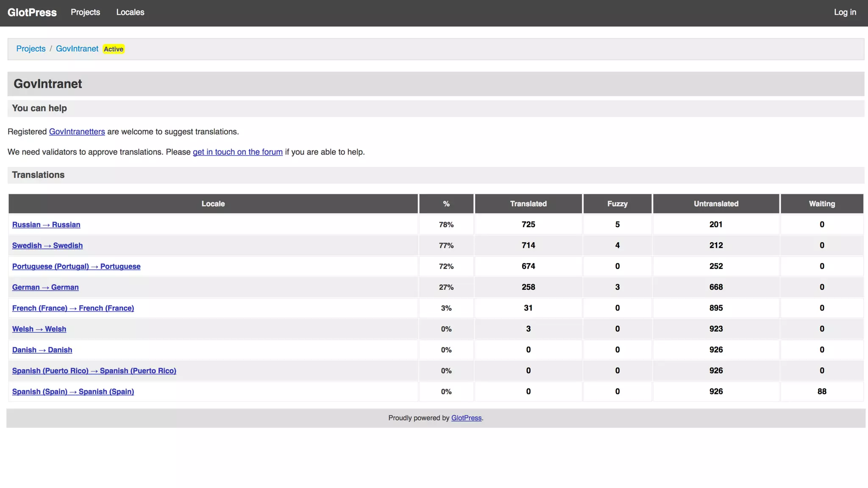The image size is (868, 488).
Task: Open get in touch on the forum link
Action: [237, 152]
